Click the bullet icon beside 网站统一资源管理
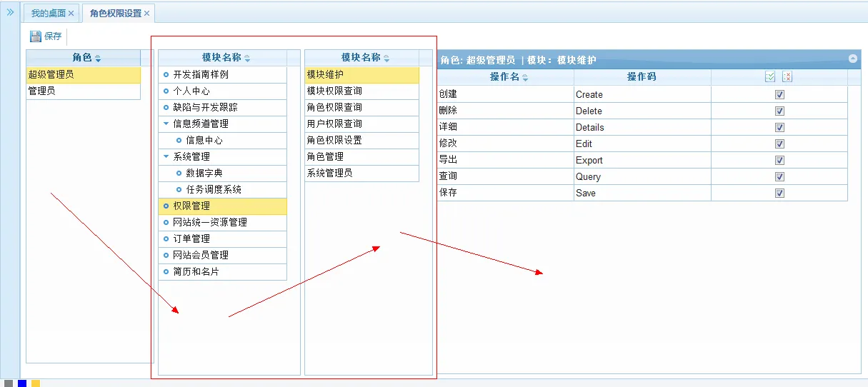868x387 pixels. coord(166,222)
